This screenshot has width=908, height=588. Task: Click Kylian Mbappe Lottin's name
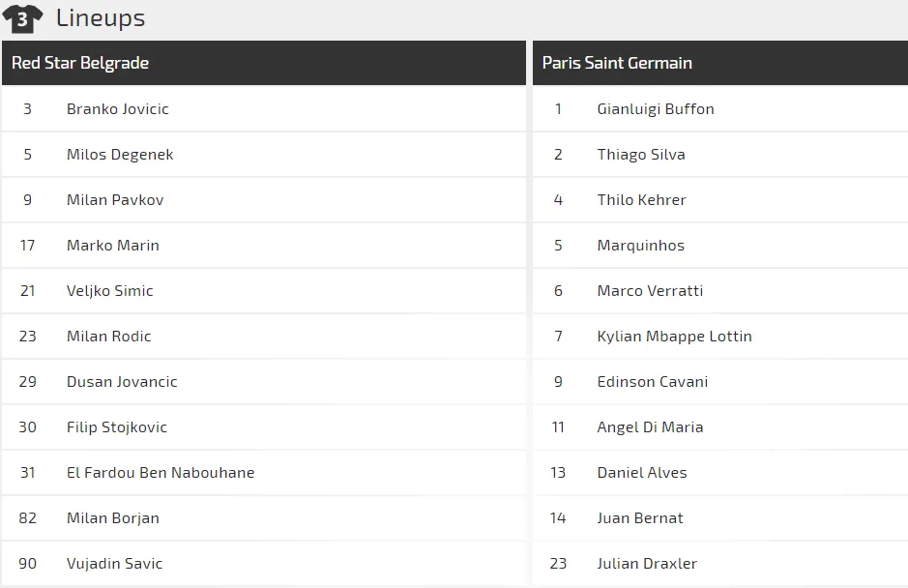coord(674,337)
